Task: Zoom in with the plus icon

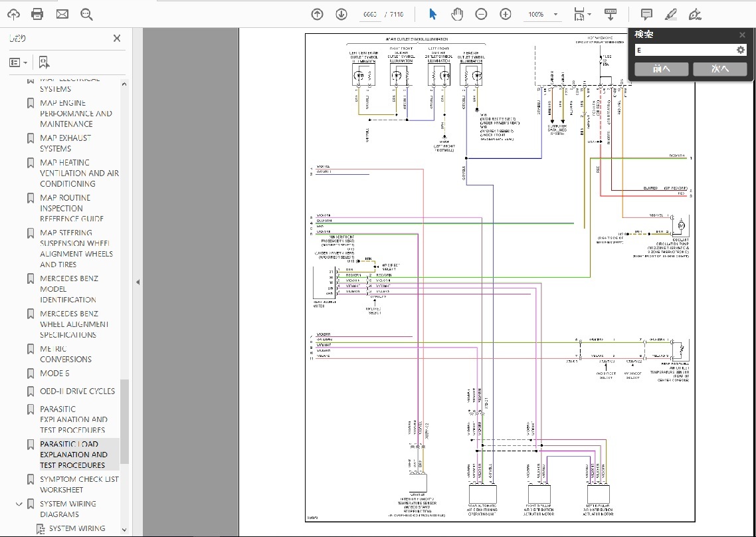Action: tap(506, 15)
